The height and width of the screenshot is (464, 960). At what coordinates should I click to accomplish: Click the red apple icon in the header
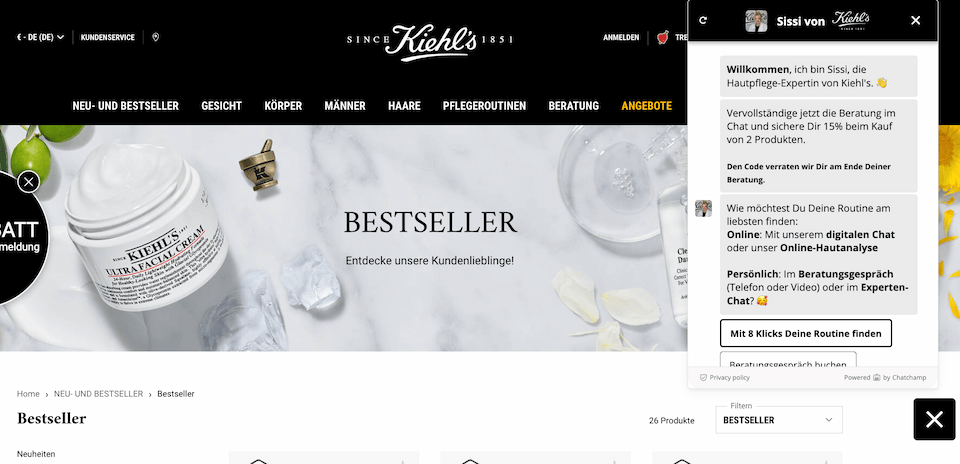[x=662, y=37]
